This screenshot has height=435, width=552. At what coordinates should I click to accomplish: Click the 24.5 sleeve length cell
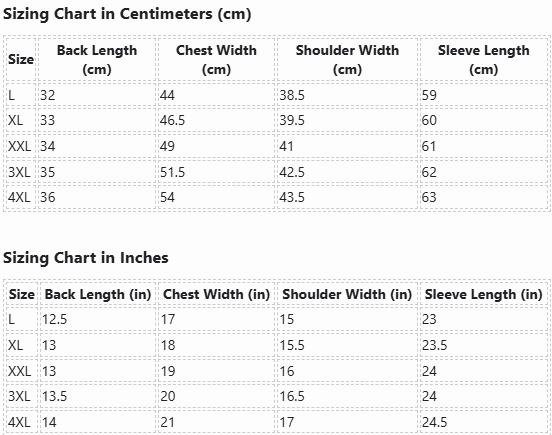pos(484,422)
